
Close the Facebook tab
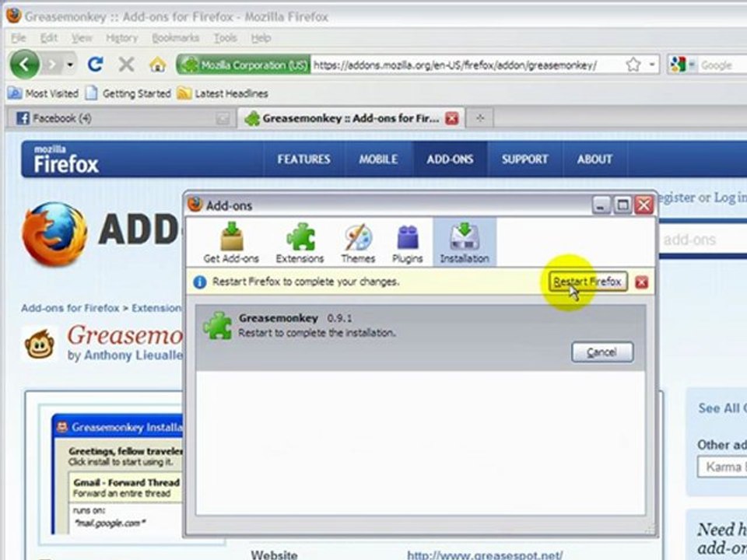click(x=223, y=118)
